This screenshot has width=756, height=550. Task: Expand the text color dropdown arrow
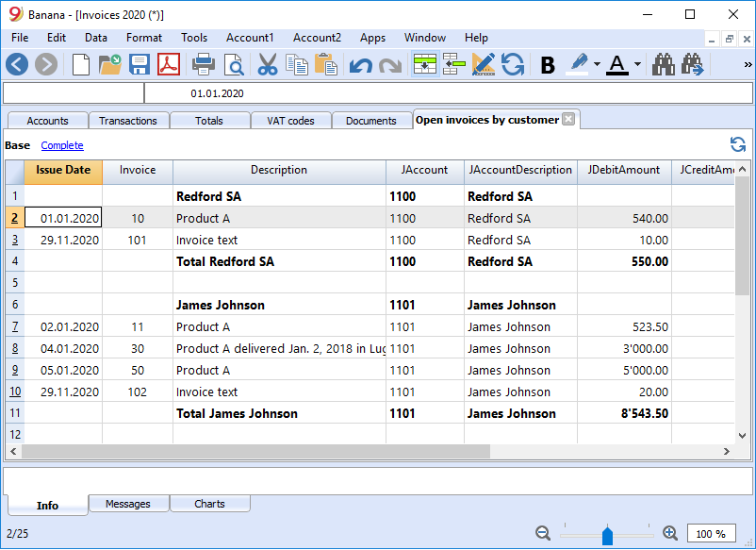click(x=637, y=64)
